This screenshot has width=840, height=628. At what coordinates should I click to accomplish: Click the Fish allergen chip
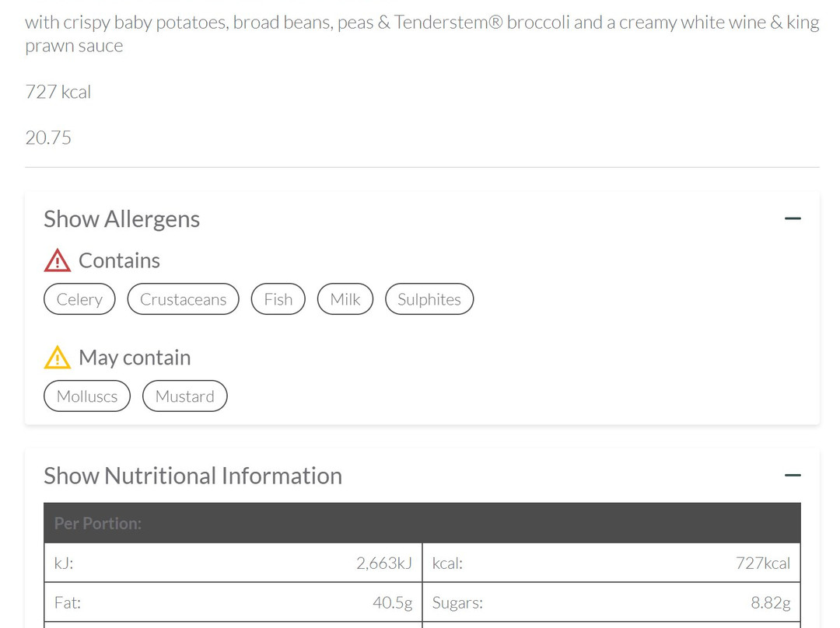click(278, 299)
